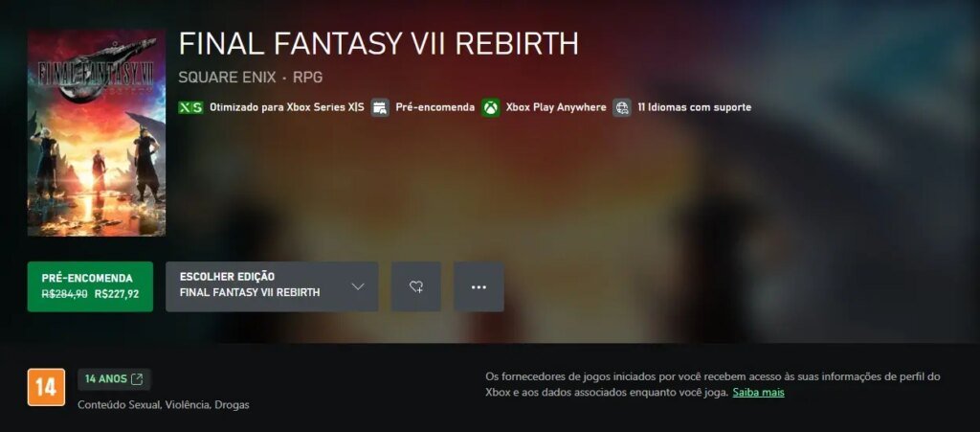Click the orange 14 age rating badge
The image size is (980, 432).
click(46, 387)
